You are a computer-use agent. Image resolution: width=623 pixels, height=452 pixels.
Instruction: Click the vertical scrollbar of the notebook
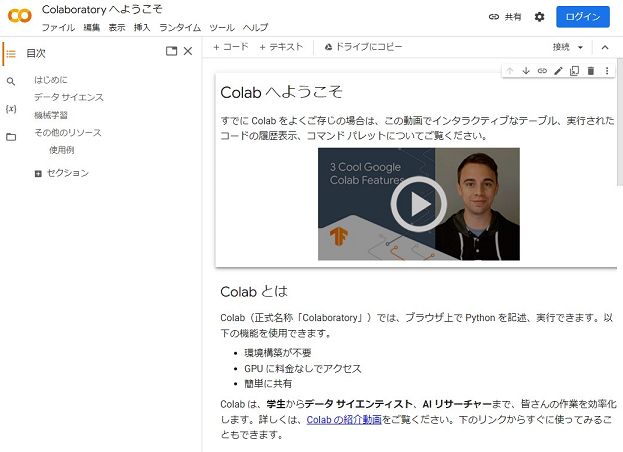click(x=620, y=122)
